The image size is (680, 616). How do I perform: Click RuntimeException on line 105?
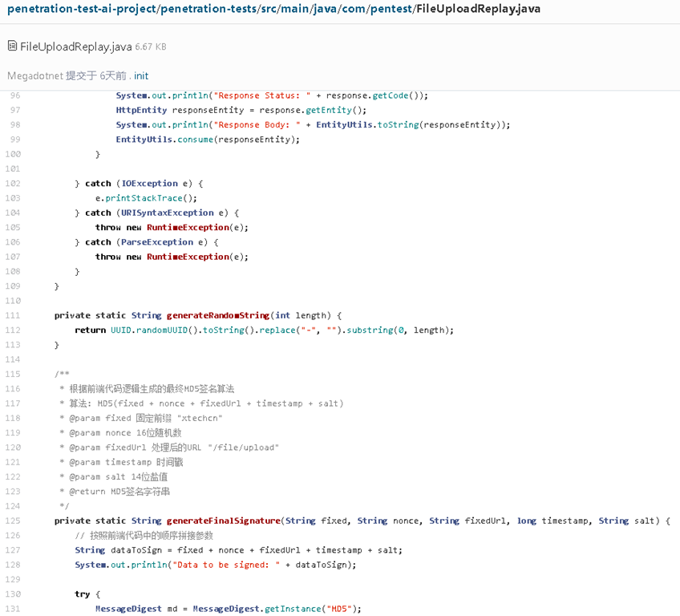pyautogui.click(x=188, y=227)
